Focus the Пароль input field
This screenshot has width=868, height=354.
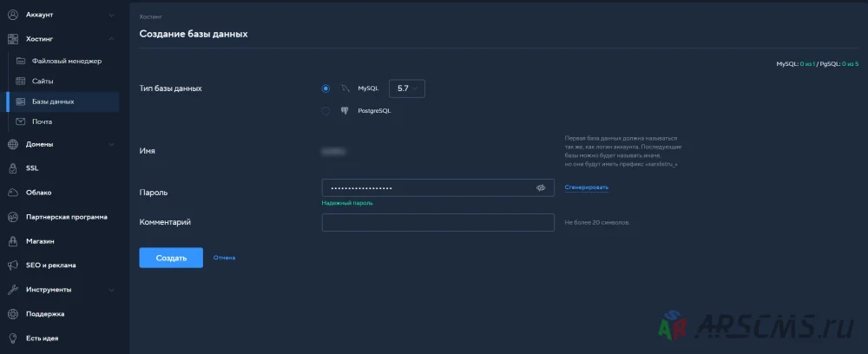(437, 187)
